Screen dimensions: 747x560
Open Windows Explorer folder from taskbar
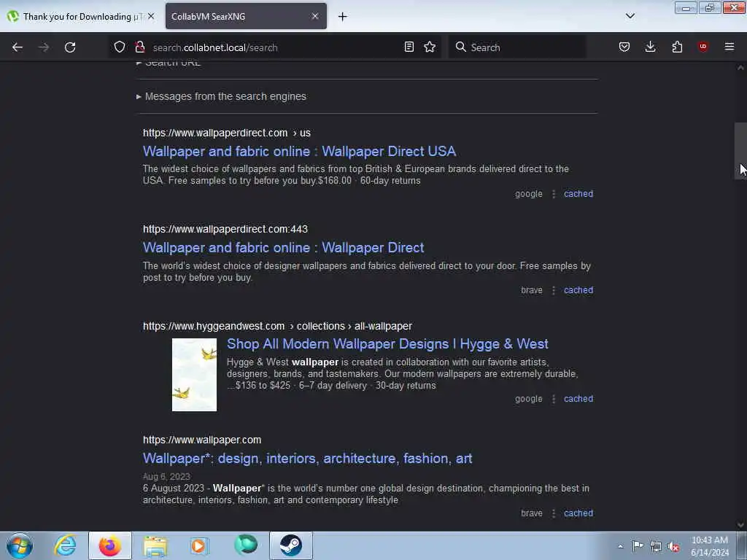[155, 545]
